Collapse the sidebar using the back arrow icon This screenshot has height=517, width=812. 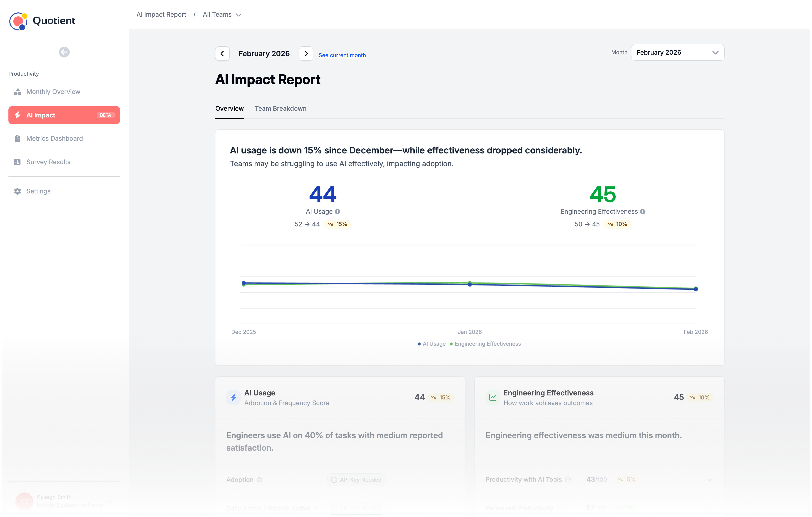[x=64, y=52]
